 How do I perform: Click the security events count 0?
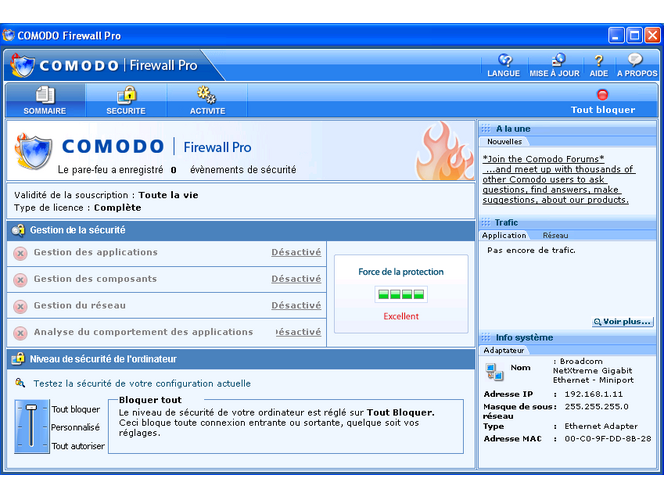pos(174,170)
